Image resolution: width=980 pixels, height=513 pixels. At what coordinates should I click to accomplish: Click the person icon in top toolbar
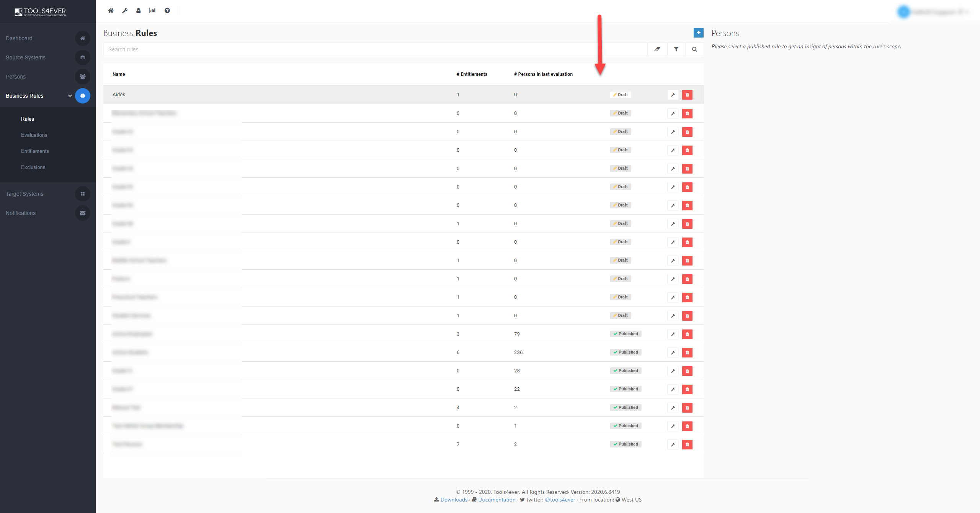pyautogui.click(x=139, y=11)
